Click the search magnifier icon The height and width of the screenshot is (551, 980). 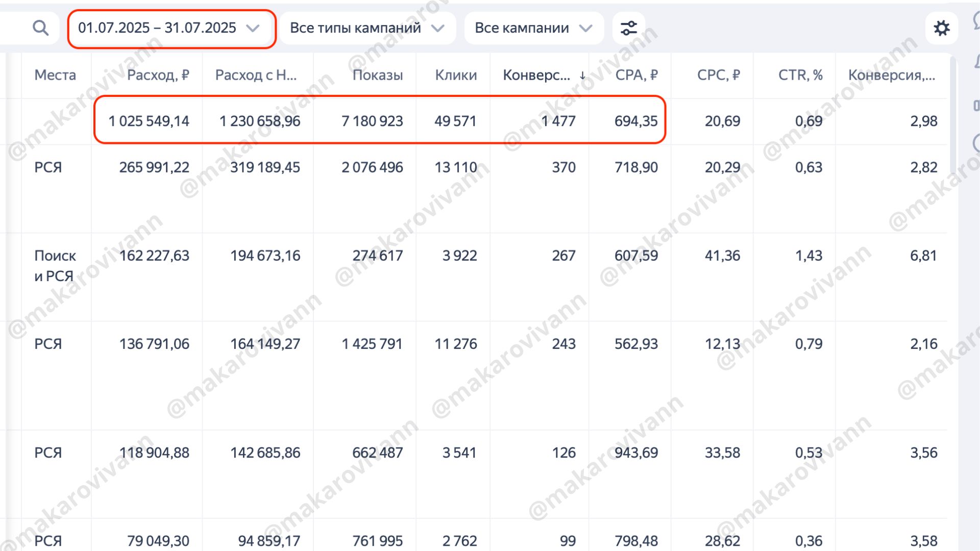pos(40,28)
